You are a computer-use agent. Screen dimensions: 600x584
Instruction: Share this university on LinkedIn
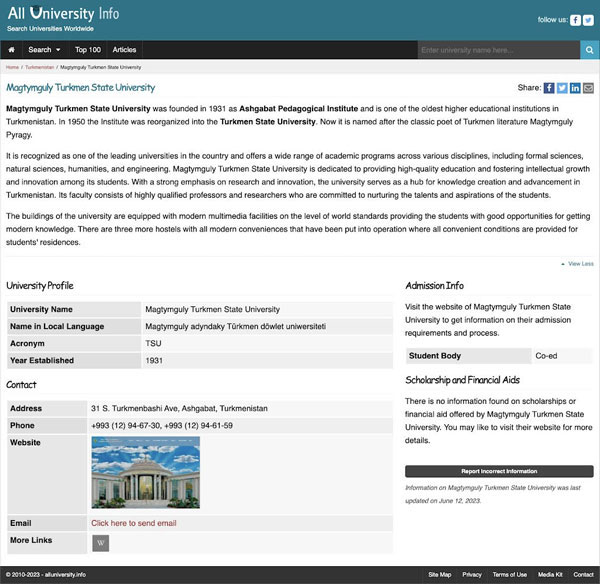[575, 88]
